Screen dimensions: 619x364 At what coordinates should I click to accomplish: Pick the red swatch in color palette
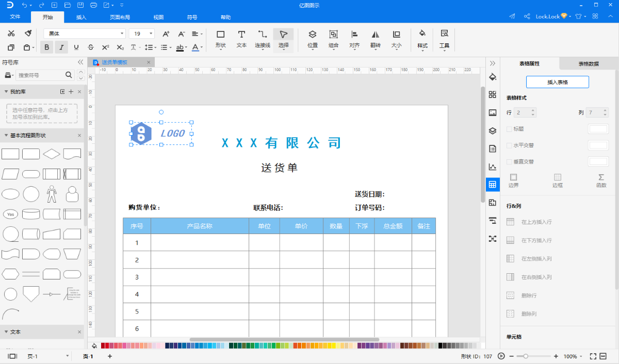(103, 346)
